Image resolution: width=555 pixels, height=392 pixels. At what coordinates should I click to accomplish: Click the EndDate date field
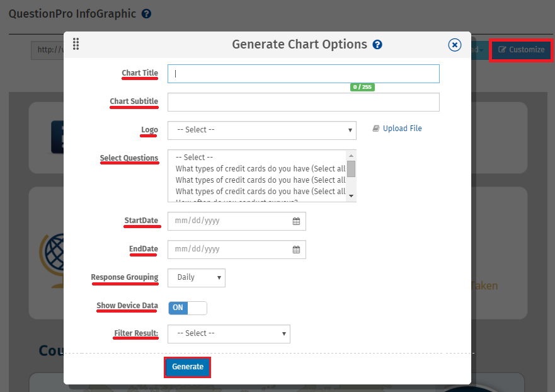(x=236, y=250)
